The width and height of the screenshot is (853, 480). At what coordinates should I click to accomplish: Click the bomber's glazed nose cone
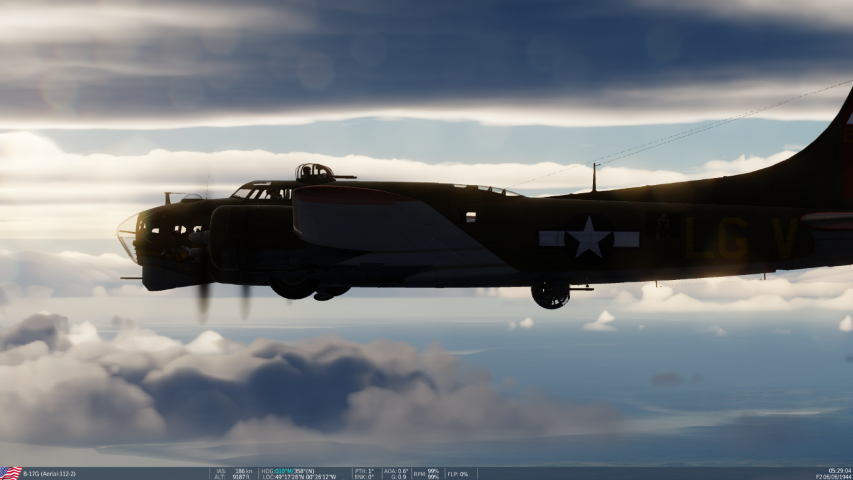[x=128, y=237]
